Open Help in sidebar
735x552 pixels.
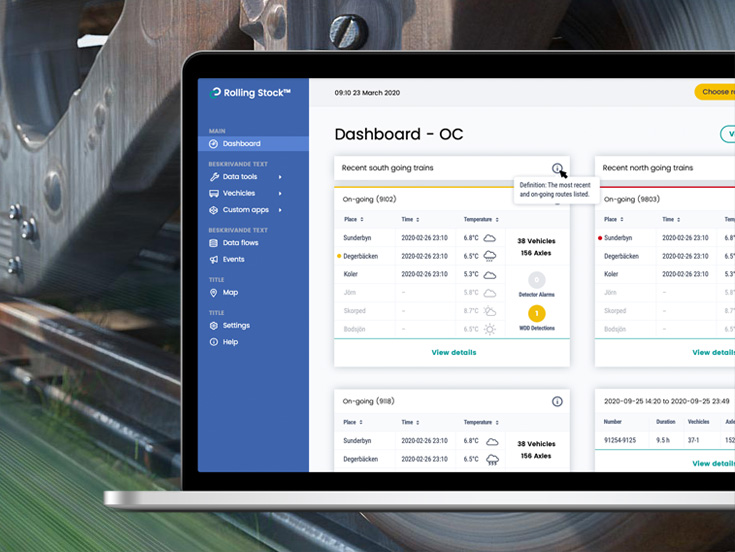coord(230,342)
